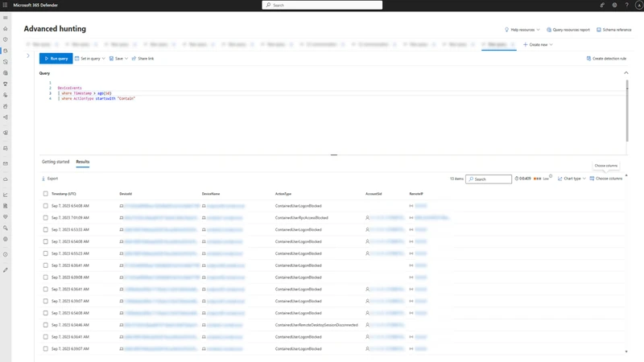The image size is (644, 362).
Task: Sort by DeviceName column header
Action: pos(211,194)
